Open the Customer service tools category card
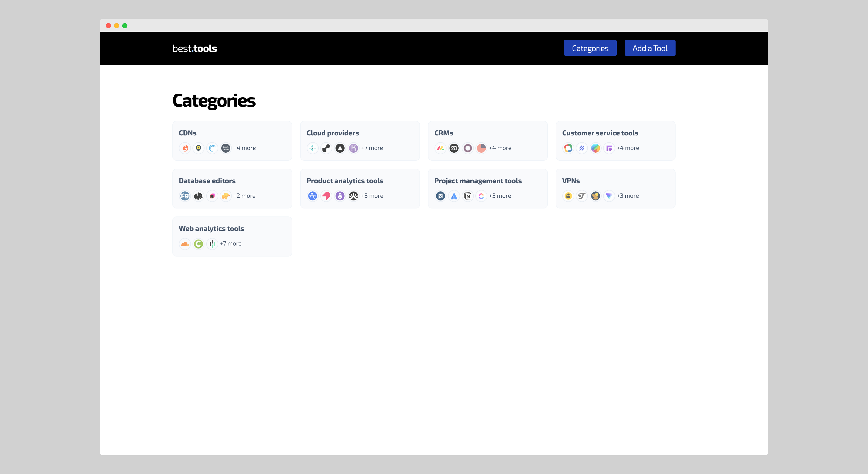Image resolution: width=868 pixels, height=474 pixels. tap(615, 141)
